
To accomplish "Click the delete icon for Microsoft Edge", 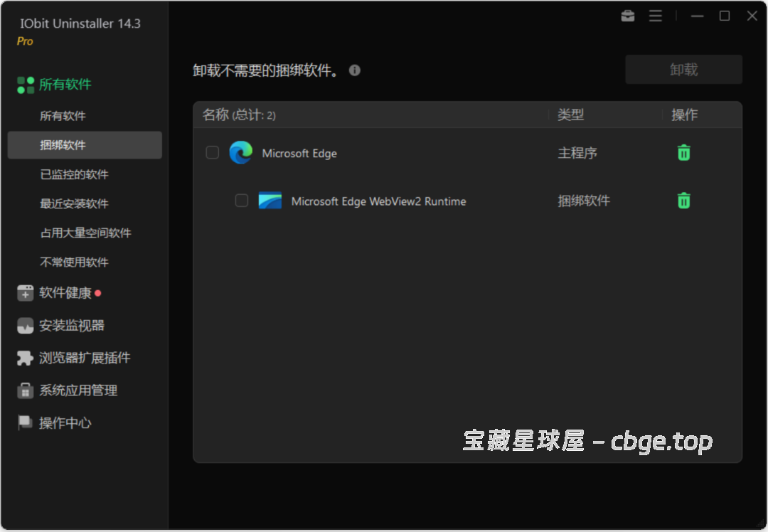I will 683,152.
